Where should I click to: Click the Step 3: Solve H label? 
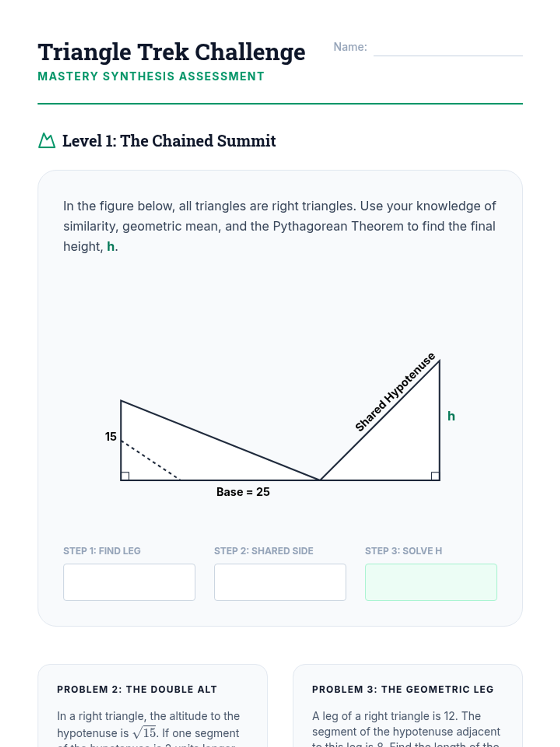click(403, 551)
